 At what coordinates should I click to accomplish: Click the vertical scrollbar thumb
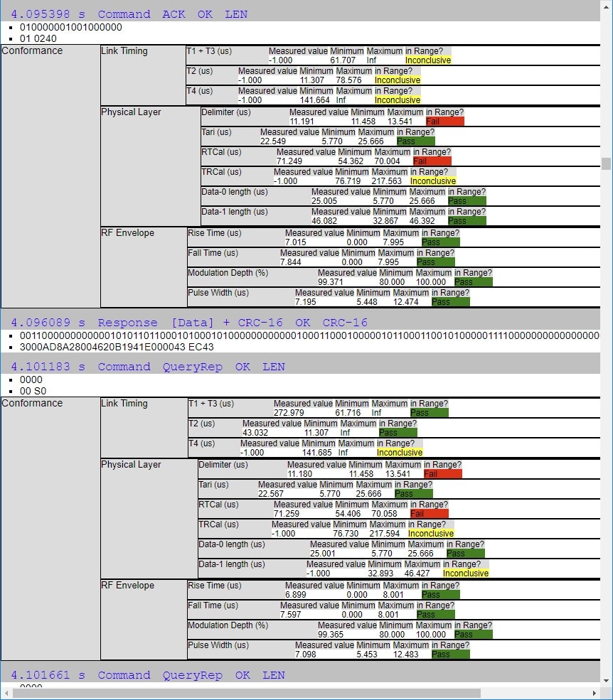pos(606,164)
